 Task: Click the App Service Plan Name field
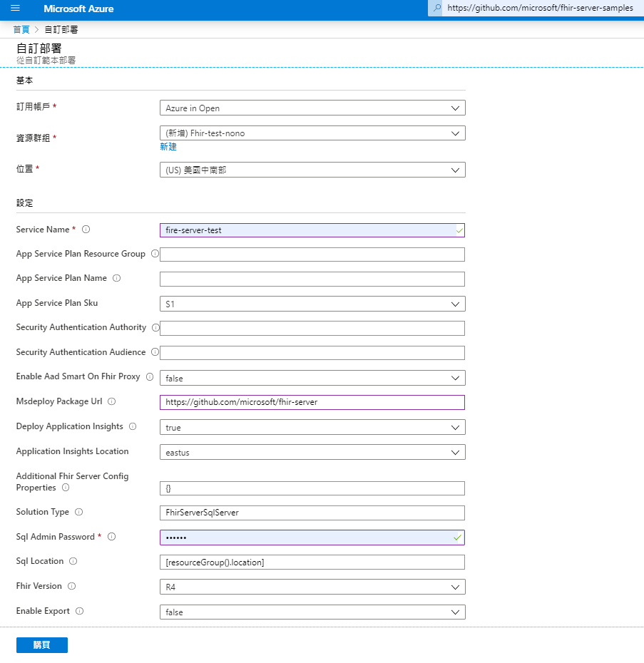point(312,279)
